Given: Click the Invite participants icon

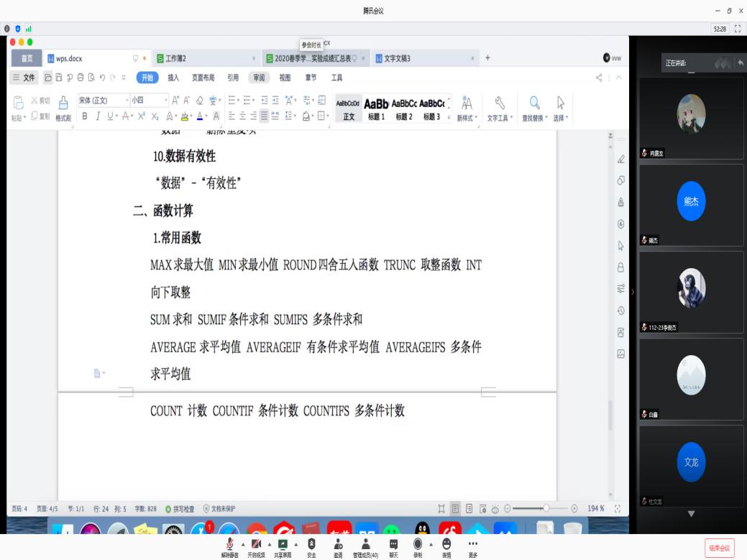Looking at the screenshot, I should tap(338, 545).
